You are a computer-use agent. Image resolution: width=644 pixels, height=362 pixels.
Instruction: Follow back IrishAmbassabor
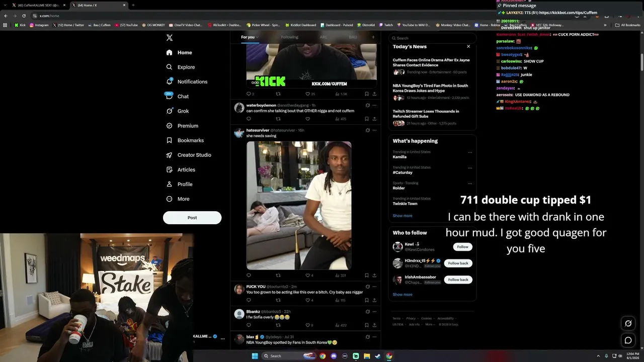click(x=458, y=280)
